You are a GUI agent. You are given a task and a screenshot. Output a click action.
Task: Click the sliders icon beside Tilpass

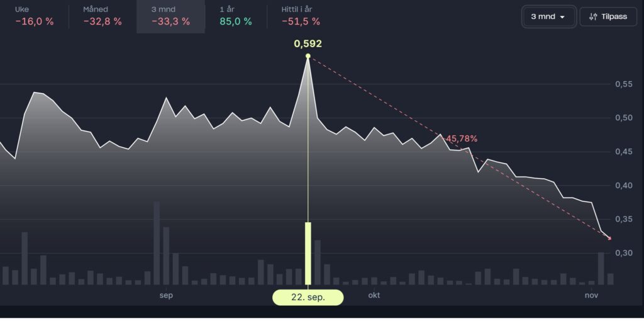point(592,17)
